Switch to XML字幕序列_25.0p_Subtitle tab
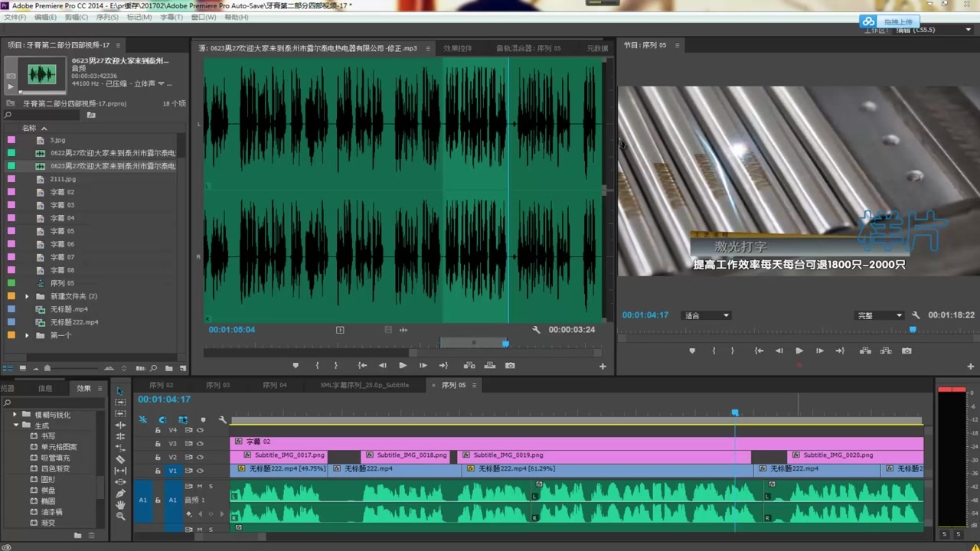 [364, 385]
